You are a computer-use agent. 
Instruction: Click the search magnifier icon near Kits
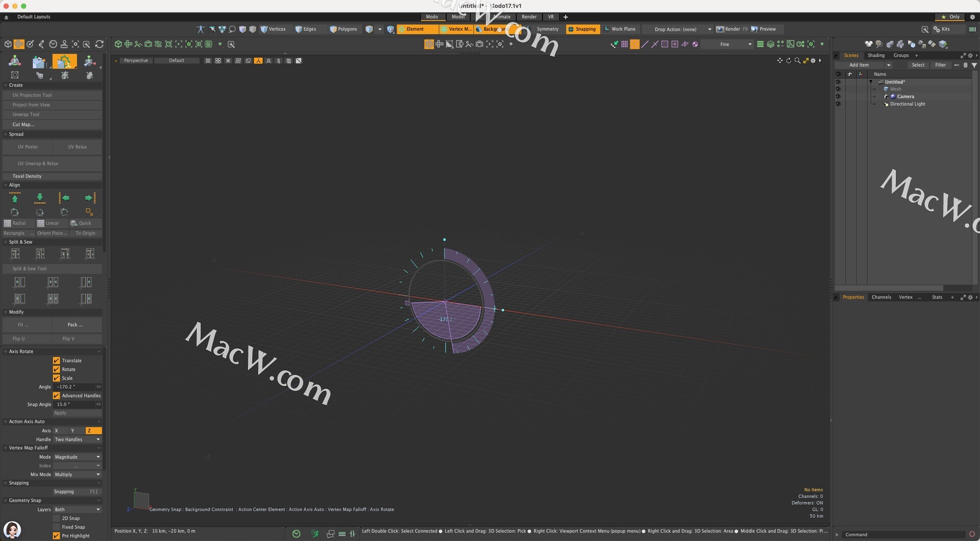(925, 30)
